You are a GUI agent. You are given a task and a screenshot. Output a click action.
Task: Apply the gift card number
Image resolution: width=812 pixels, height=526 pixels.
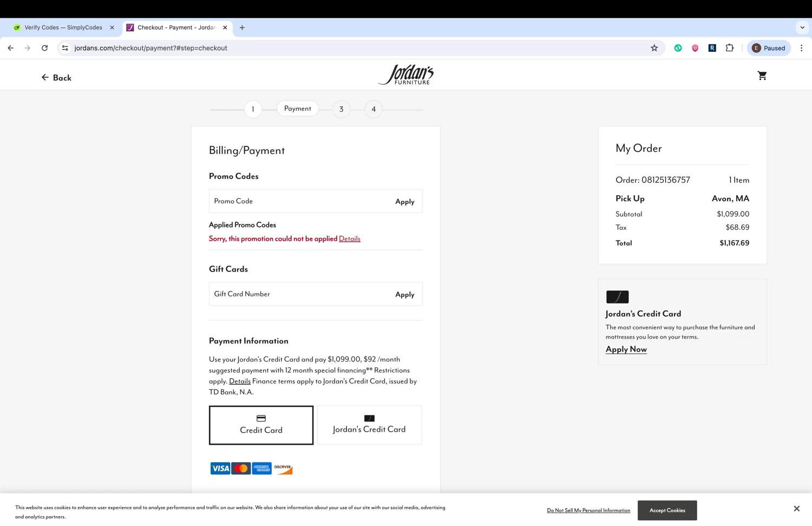[x=405, y=295]
